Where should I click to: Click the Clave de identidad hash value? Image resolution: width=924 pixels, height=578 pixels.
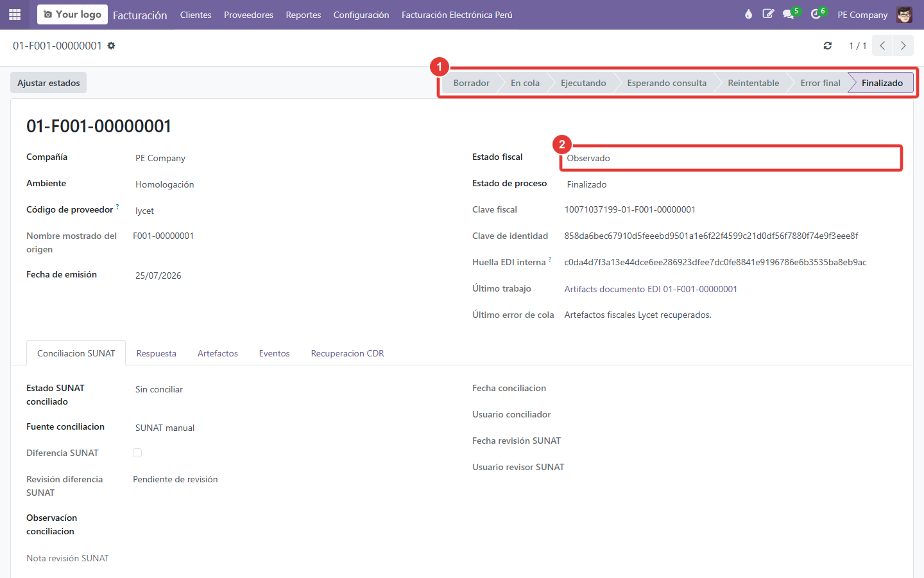pos(711,236)
